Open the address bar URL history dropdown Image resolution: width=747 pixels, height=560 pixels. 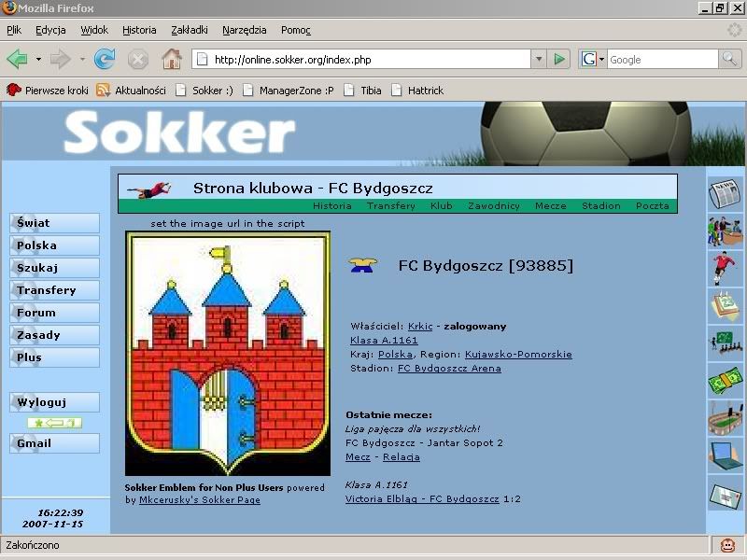point(539,60)
